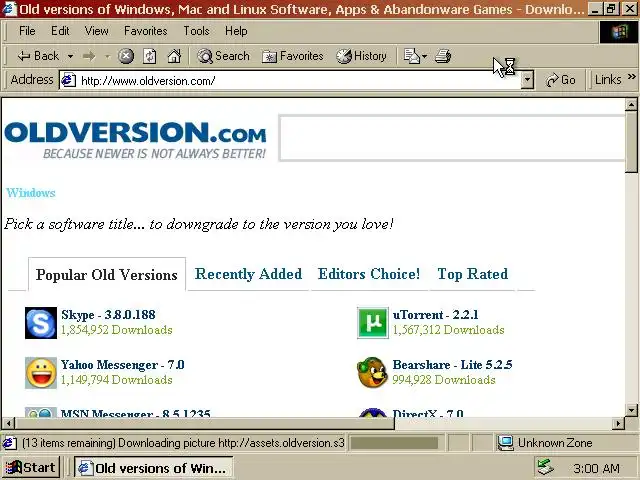Click the page icon in address bar
This screenshot has height=480, width=640.
click(69, 80)
